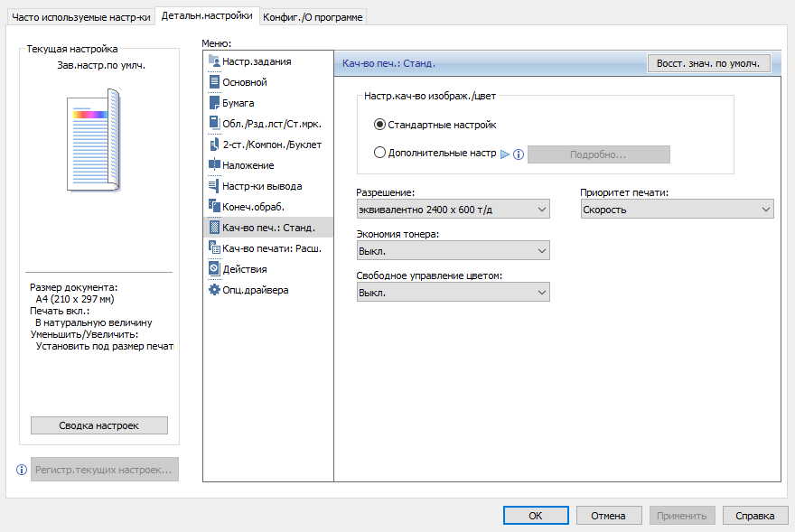Click info icon next to Дополнительные настр
The height and width of the screenshot is (532, 795).
(519, 154)
